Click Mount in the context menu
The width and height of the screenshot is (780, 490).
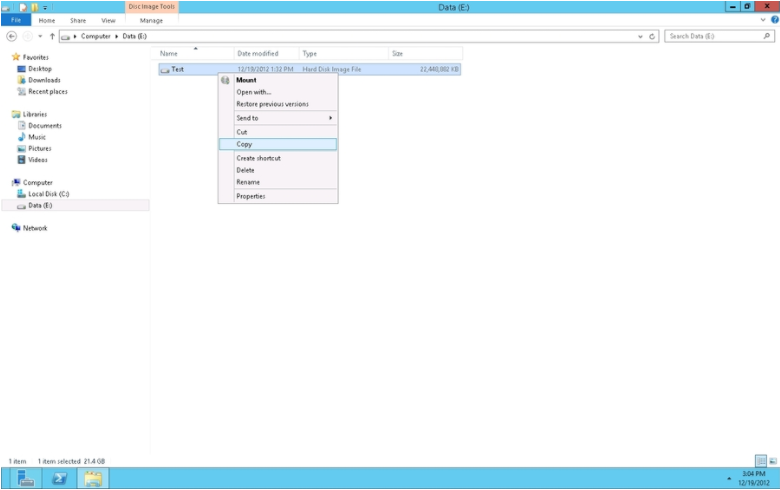[x=246, y=80]
